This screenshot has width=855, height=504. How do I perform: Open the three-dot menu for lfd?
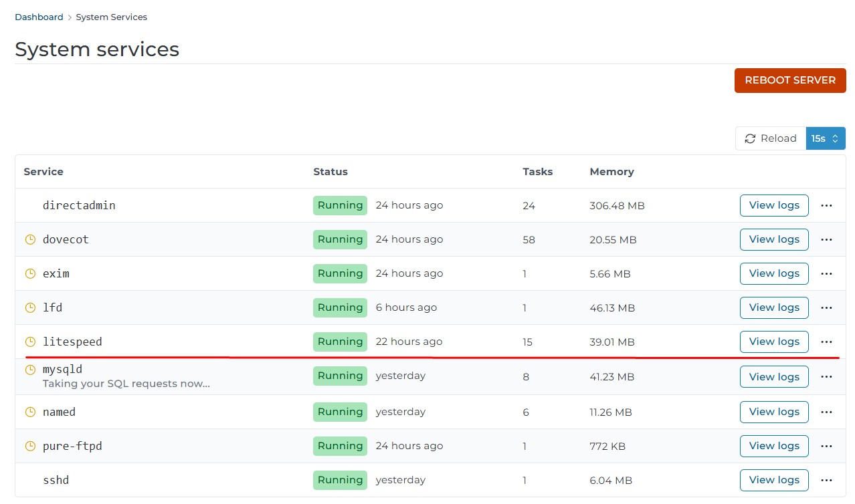click(x=826, y=307)
